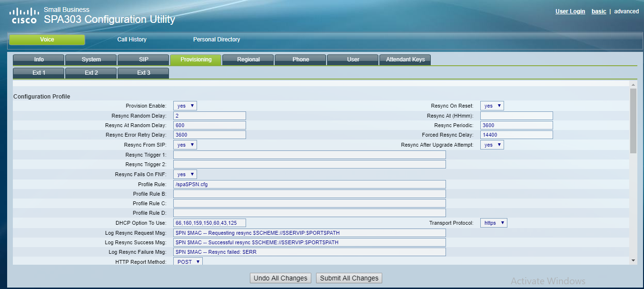Screen dimensions: 644x289
Task: Click the Resync Periodic field
Action: pos(516,125)
